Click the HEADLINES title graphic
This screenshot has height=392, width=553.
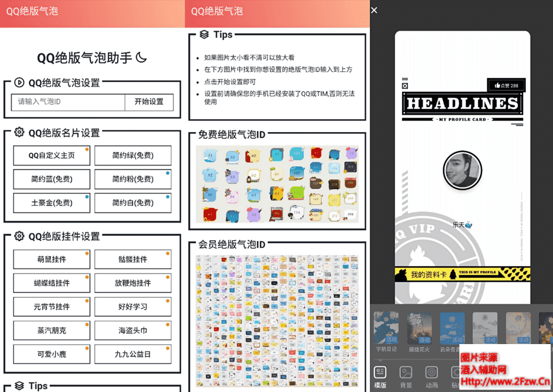pyautogui.click(x=463, y=104)
